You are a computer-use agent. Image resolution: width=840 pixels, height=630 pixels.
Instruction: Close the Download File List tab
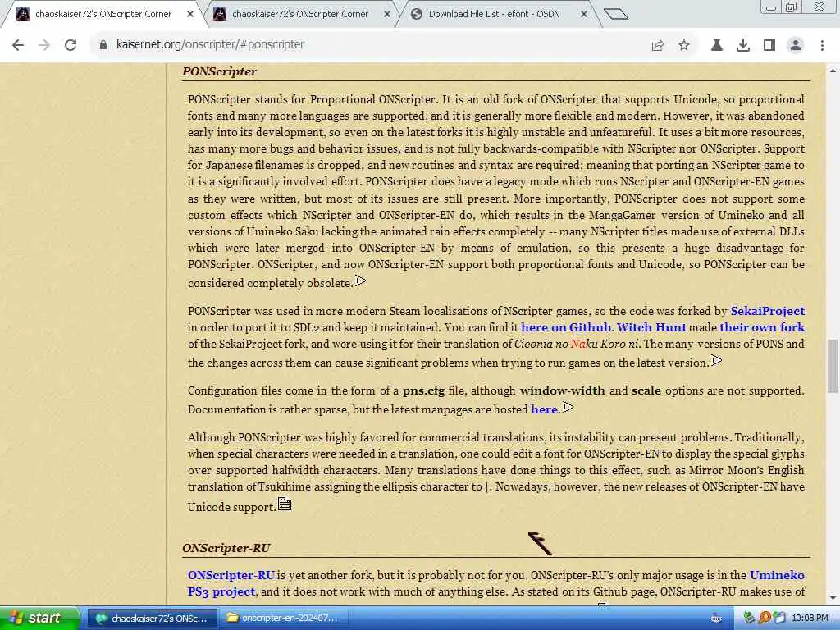click(x=584, y=15)
